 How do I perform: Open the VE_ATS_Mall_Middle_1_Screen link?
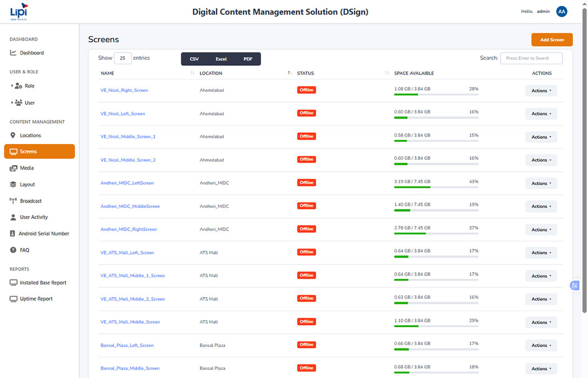pyautogui.click(x=132, y=276)
